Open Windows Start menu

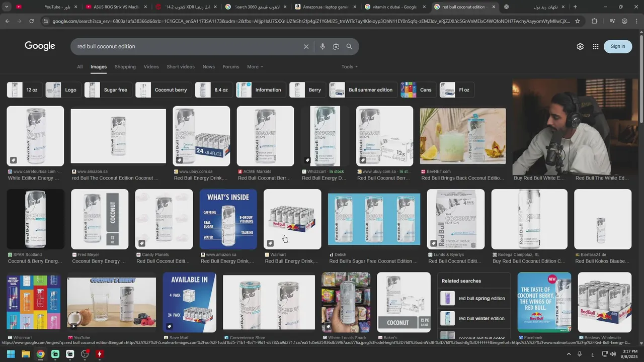coord(11,354)
